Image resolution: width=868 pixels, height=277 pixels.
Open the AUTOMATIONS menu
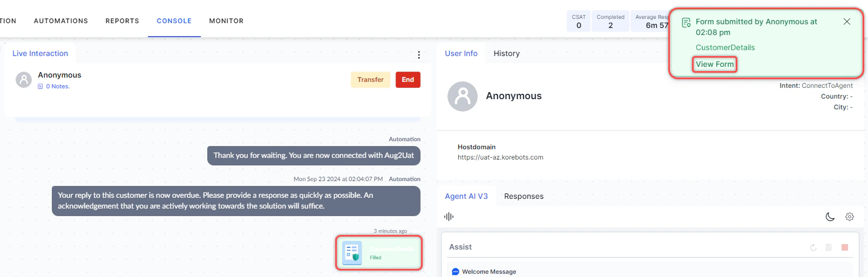61,21
